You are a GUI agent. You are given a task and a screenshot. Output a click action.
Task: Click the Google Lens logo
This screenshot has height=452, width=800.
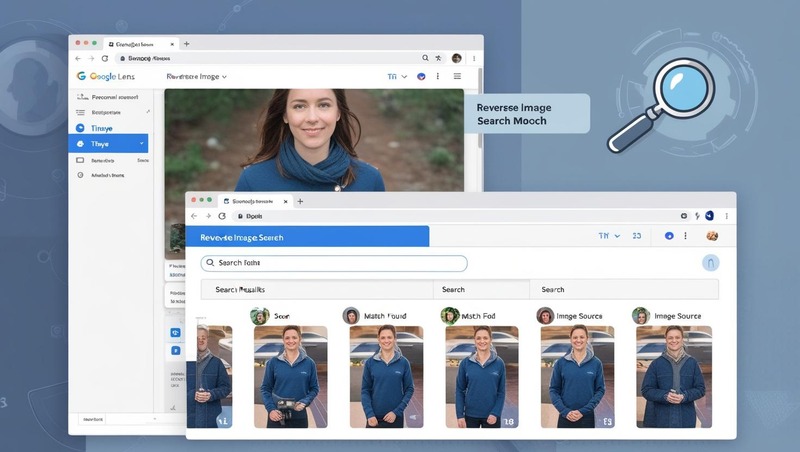tap(106, 76)
